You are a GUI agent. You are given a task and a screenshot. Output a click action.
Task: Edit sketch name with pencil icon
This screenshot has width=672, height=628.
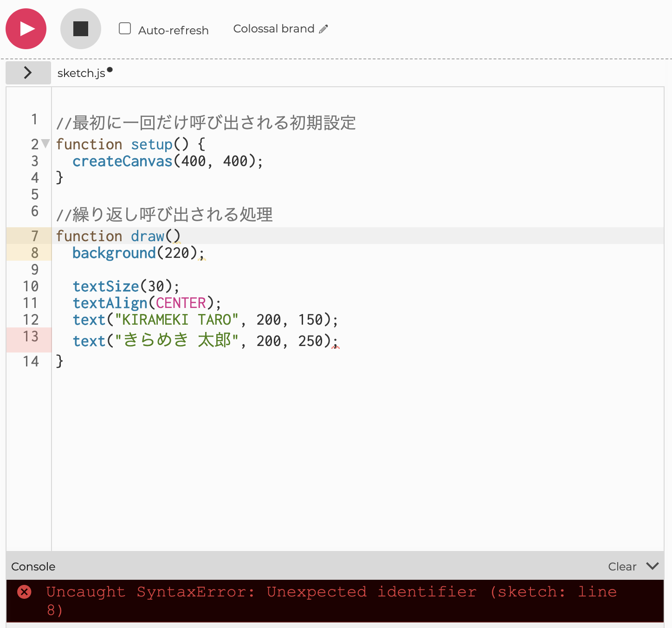[x=323, y=29]
